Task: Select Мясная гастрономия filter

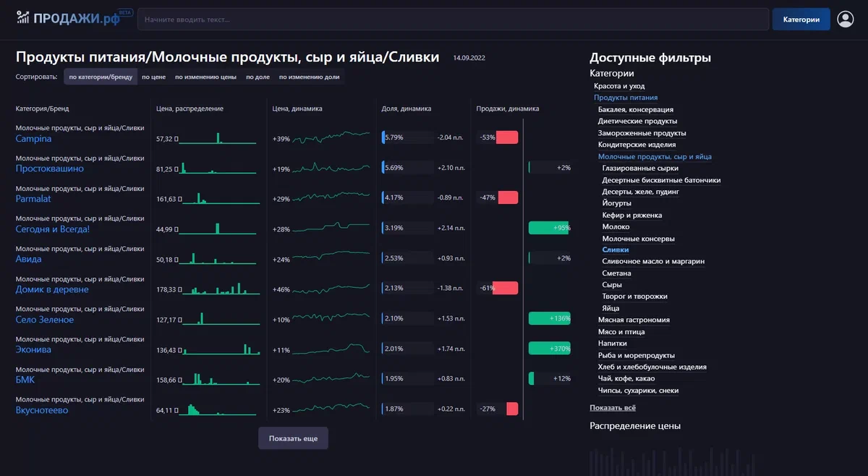Action: coord(634,320)
